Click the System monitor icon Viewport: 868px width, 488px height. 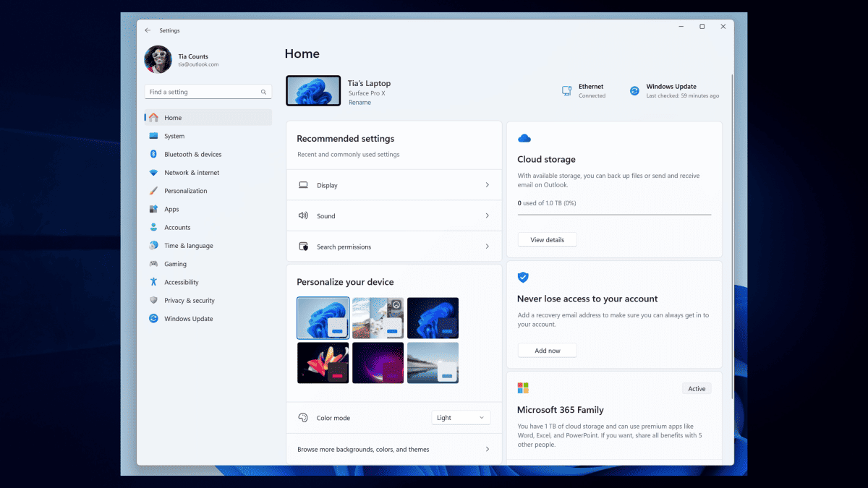(x=153, y=136)
